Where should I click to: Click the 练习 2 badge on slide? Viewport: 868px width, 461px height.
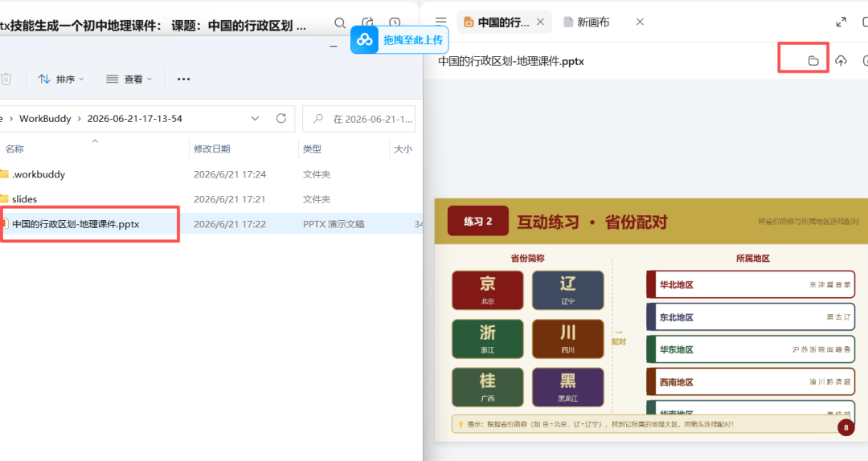477,222
